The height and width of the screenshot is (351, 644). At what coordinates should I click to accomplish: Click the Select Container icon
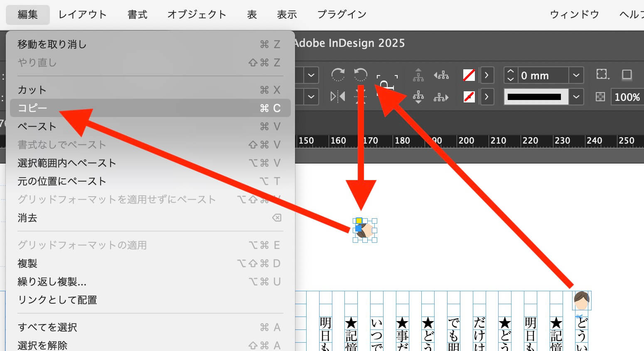tap(418, 75)
